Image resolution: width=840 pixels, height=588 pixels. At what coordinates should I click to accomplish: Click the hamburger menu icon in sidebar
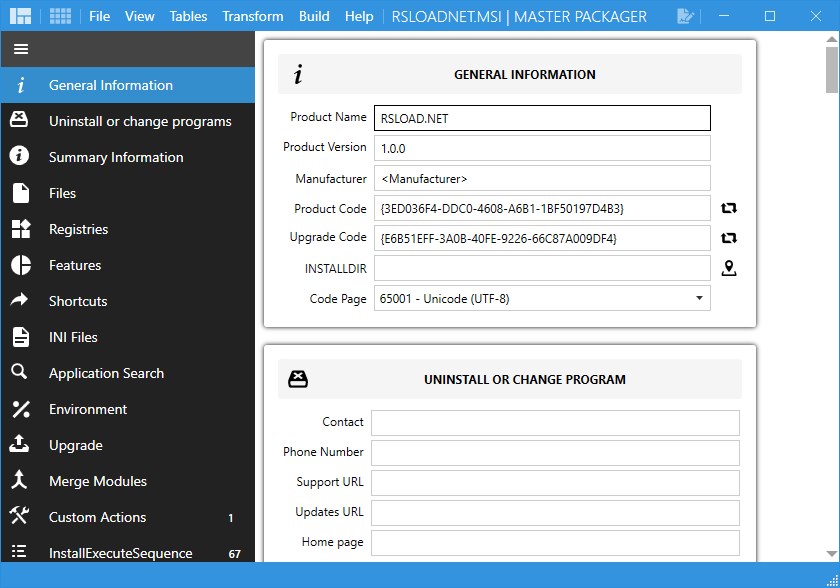tap(21, 49)
